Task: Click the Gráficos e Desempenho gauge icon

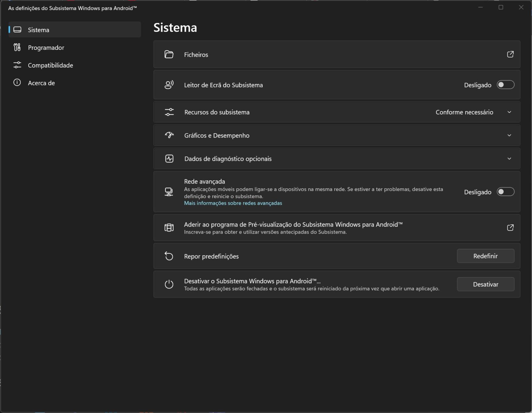Action: point(169,135)
